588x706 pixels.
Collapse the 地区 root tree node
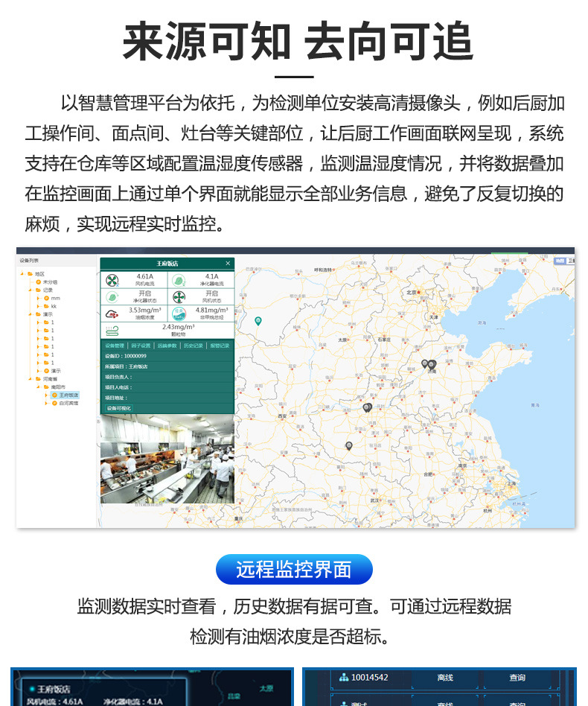[22, 274]
